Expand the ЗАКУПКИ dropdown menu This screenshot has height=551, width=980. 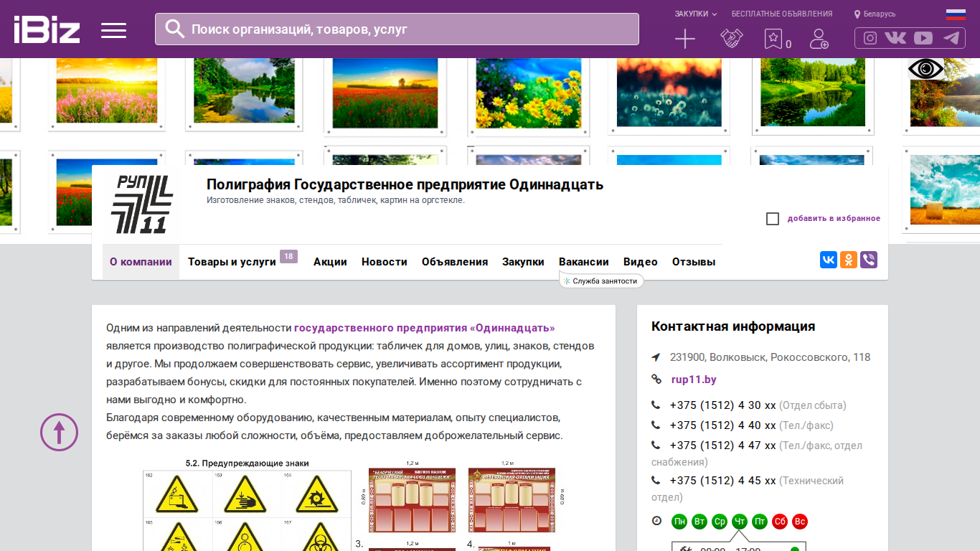696,14
